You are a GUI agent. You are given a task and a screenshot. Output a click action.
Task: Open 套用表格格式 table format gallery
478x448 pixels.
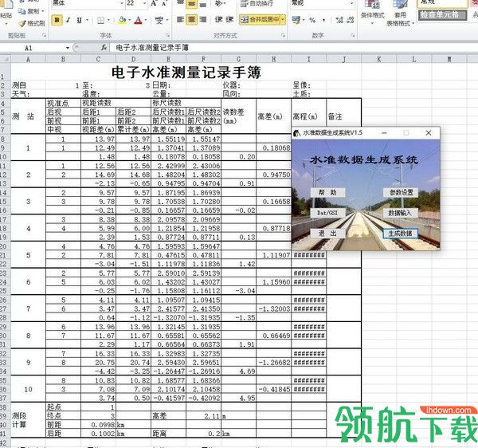tap(400, 13)
